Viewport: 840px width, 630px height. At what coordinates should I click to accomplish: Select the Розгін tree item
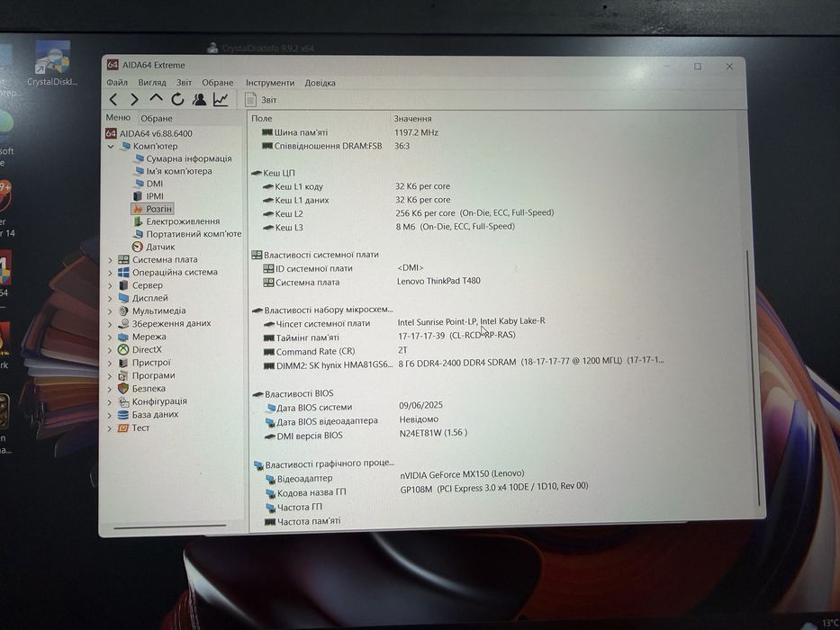click(x=153, y=209)
